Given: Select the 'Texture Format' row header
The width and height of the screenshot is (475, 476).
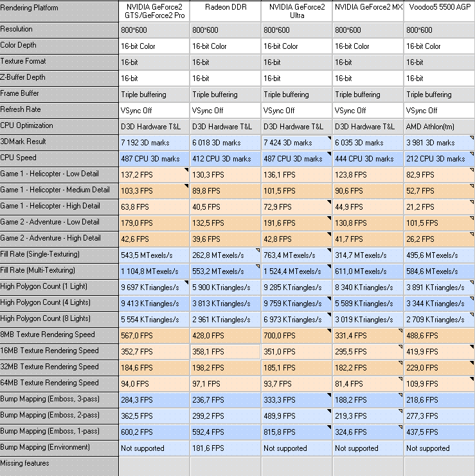Looking at the screenshot, I should (x=59, y=62).
